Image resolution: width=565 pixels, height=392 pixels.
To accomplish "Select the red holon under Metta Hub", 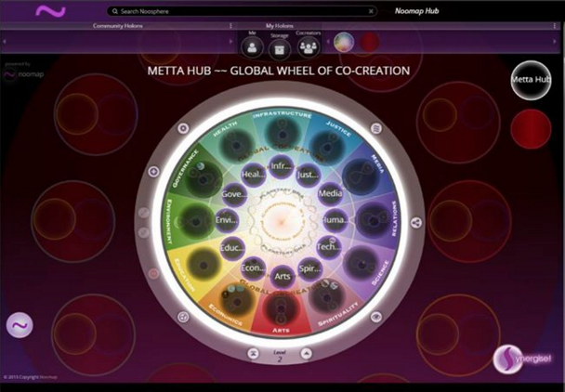I will tap(532, 127).
